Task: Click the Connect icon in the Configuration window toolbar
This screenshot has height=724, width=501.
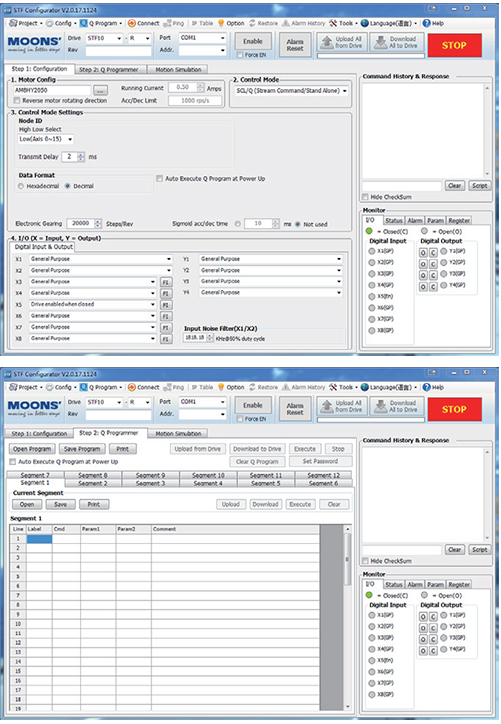Action: coord(132,23)
